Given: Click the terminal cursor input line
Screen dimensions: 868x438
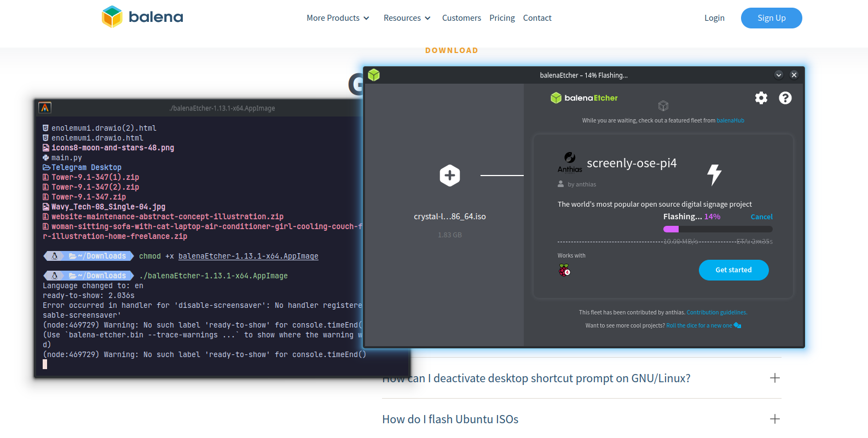Looking at the screenshot, I should pyautogui.click(x=45, y=364).
